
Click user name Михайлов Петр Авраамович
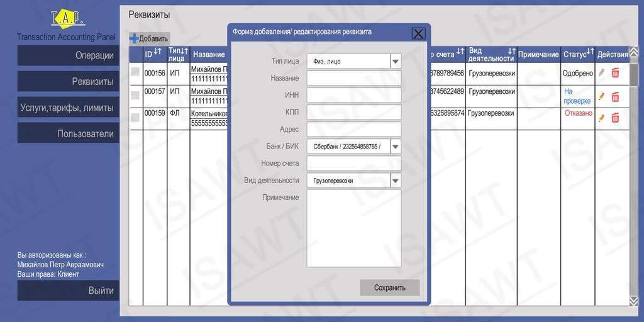(x=60, y=265)
